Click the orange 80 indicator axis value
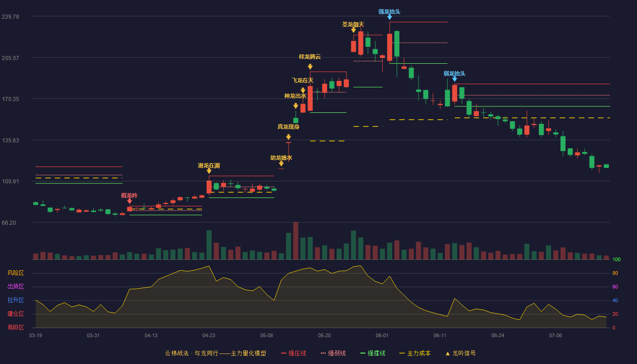This screenshot has width=637, height=364. (615, 273)
